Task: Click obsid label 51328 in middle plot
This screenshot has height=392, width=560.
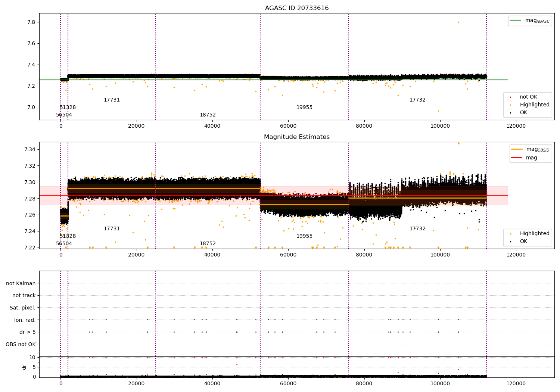Action: pyautogui.click(x=68, y=236)
